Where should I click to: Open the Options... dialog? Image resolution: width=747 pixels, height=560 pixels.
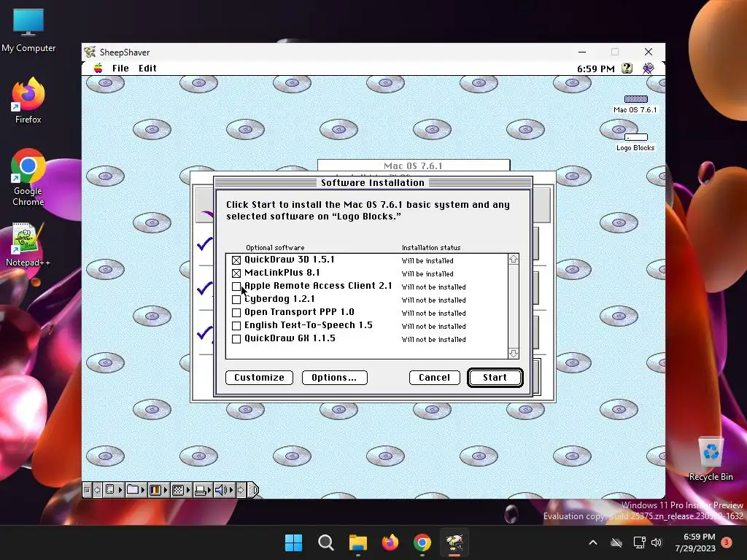pos(334,378)
